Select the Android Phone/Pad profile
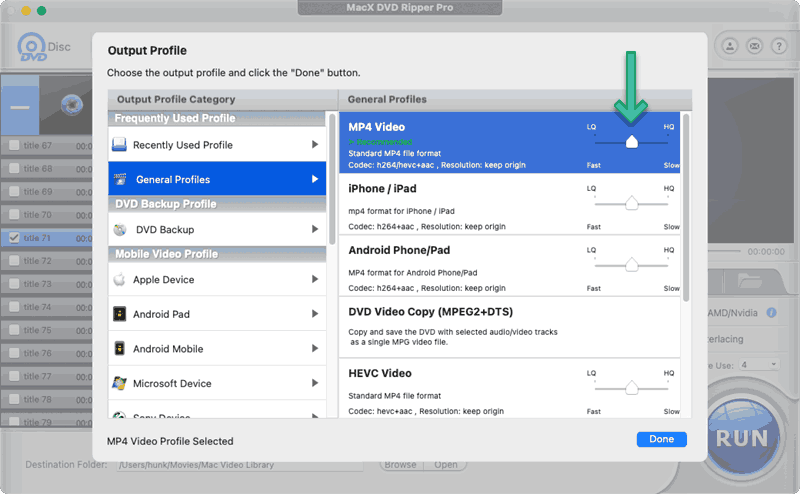Image resolution: width=800 pixels, height=494 pixels. coord(509,266)
